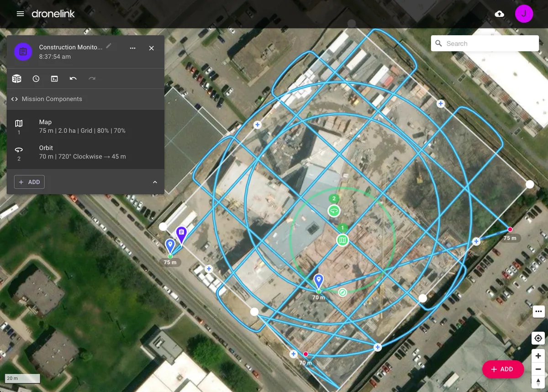Open the J user account avatar
This screenshot has height=392, width=548.
click(x=524, y=14)
